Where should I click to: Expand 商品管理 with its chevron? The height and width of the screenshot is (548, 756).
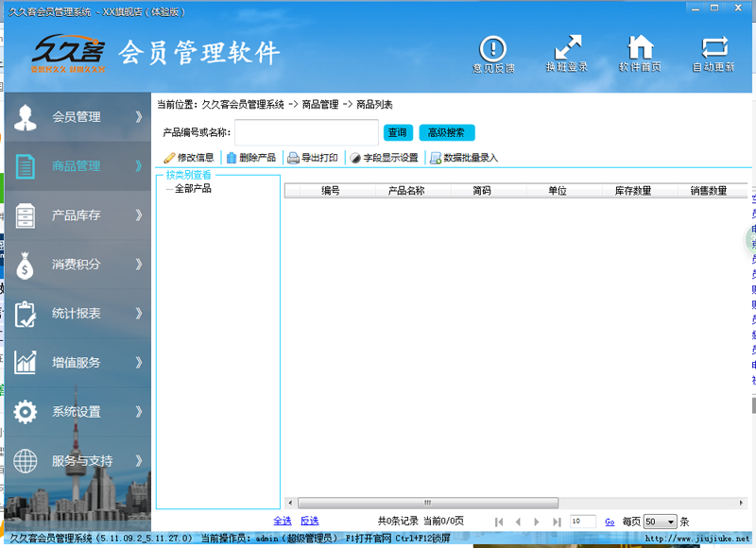[139, 166]
